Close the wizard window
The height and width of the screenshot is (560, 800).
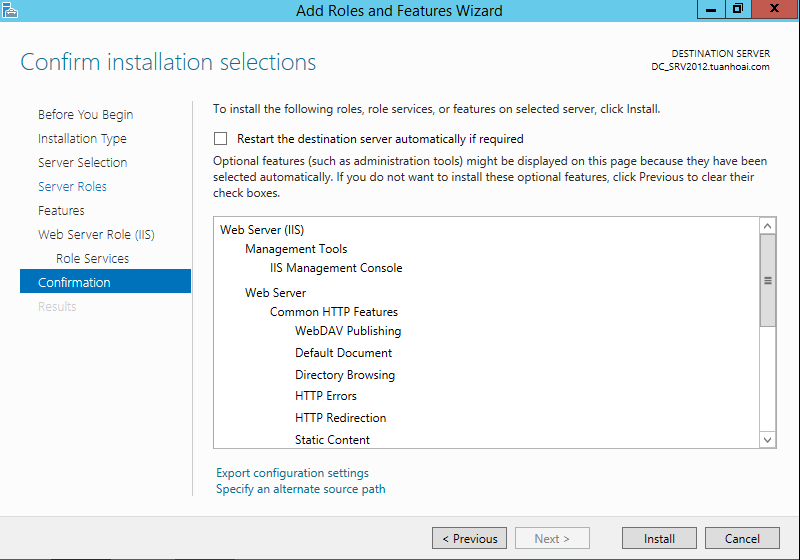(775, 9)
